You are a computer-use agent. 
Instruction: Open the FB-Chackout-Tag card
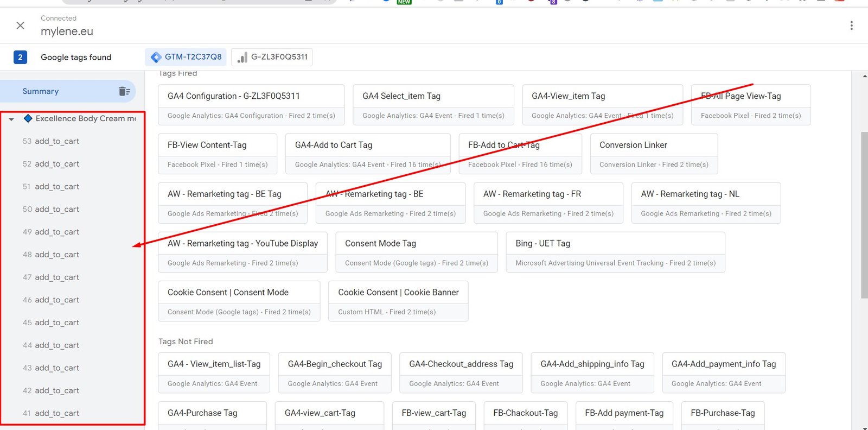[x=526, y=416]
